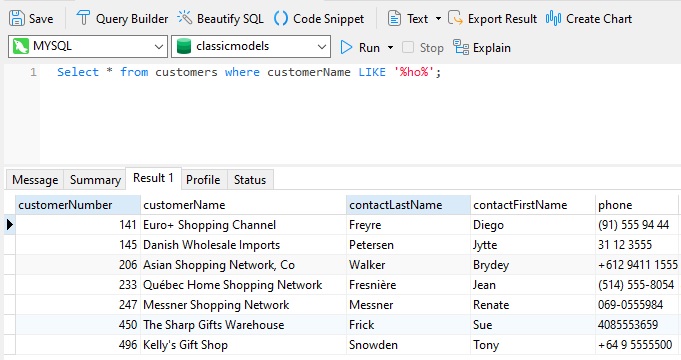This screenshot has width=681, height=360.
Task: Switch to the Message tab
Action: pos(35,180)
